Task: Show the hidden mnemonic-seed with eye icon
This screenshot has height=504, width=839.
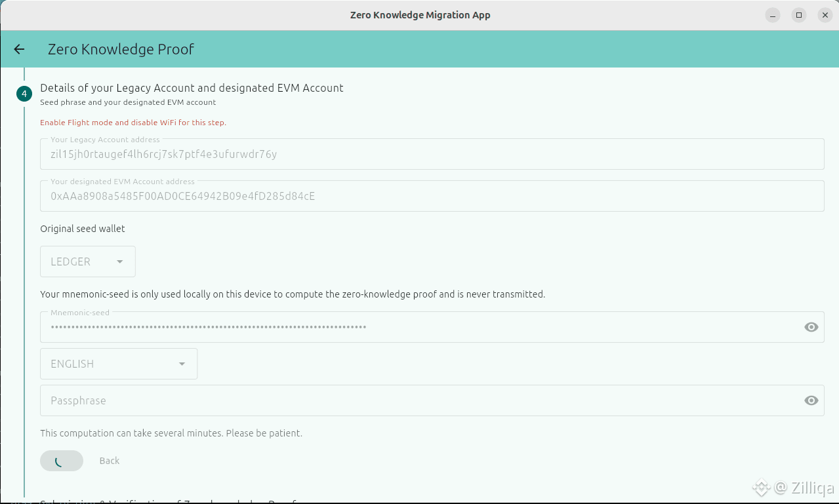Action: tap(811, 327)
